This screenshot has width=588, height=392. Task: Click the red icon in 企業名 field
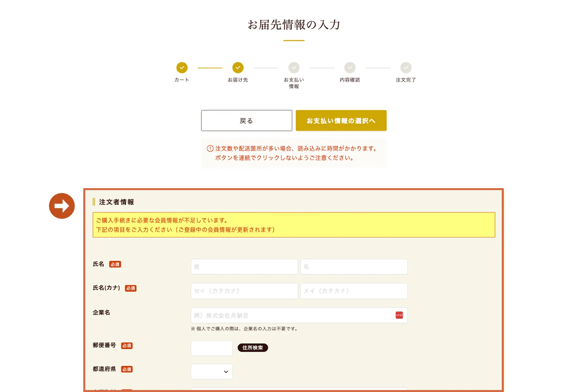point(399,315)
